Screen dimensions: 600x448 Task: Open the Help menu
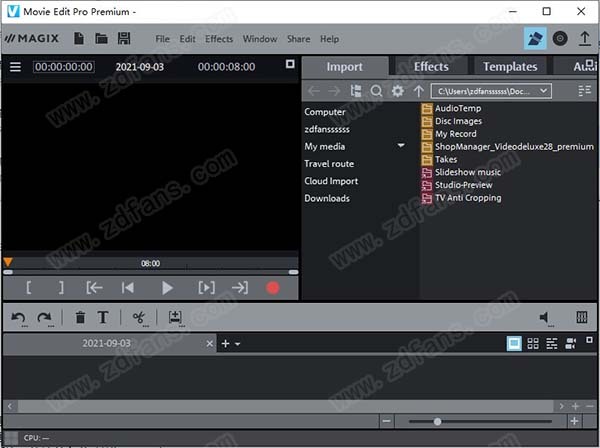coord(329,39)
